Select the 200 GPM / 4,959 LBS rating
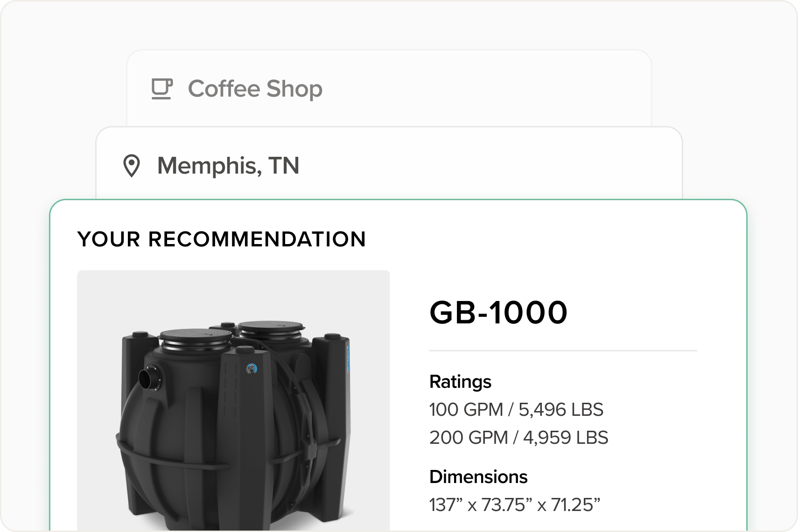 (x=518, y=438)
